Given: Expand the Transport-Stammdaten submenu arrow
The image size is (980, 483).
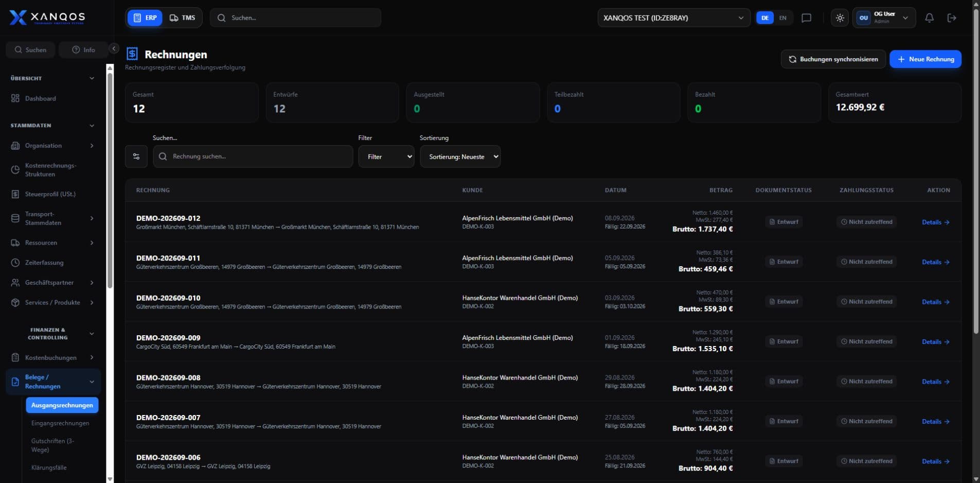Looking at the screenshot, I should tap(92, 218).
